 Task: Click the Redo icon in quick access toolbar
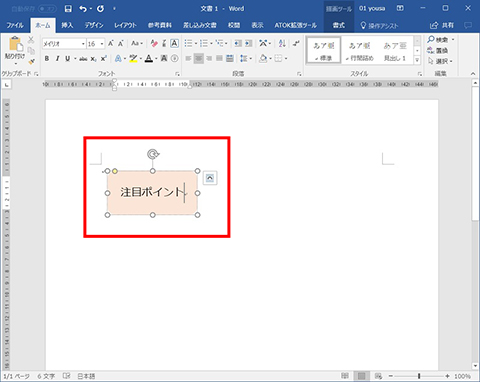coord(100,9)
